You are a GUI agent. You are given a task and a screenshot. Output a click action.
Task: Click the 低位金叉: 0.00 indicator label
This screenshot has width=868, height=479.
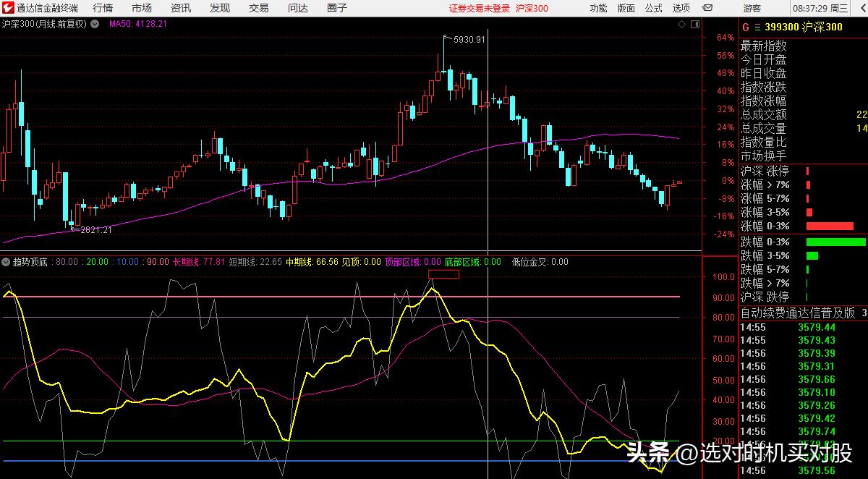[540, 262]
